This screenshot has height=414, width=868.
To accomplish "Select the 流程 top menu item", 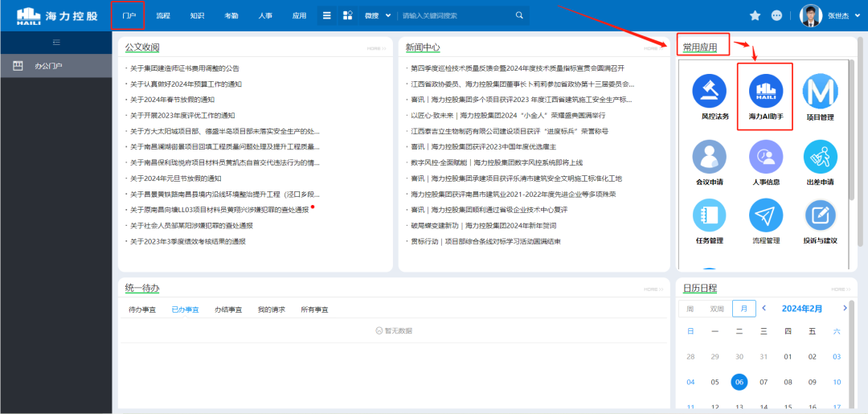I will (x=162, y=15).
